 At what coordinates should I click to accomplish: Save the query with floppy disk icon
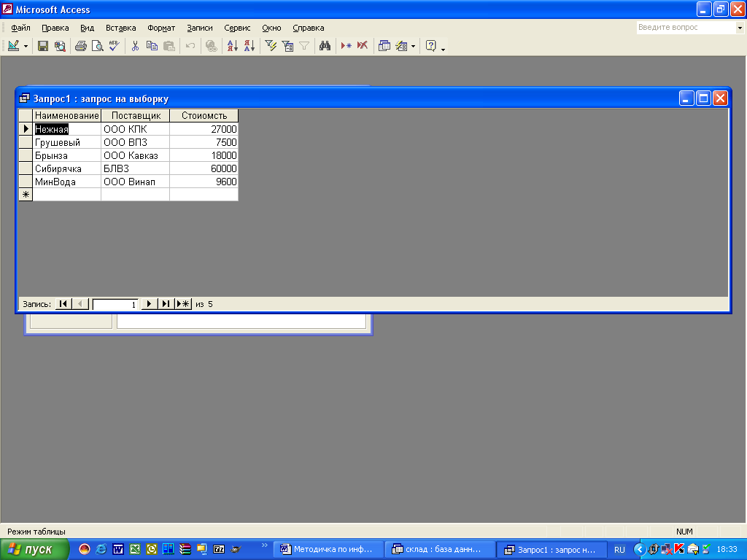click(x=43, y=46)
